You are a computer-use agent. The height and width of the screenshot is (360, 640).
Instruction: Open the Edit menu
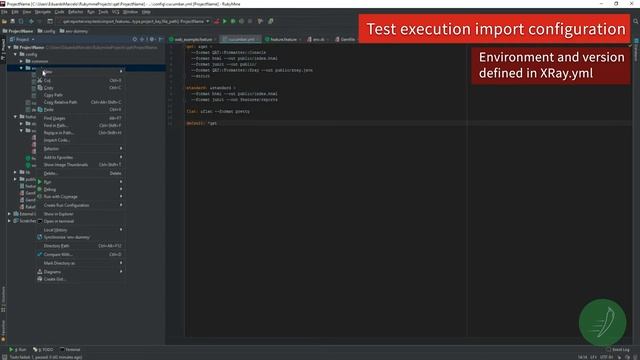15,12
